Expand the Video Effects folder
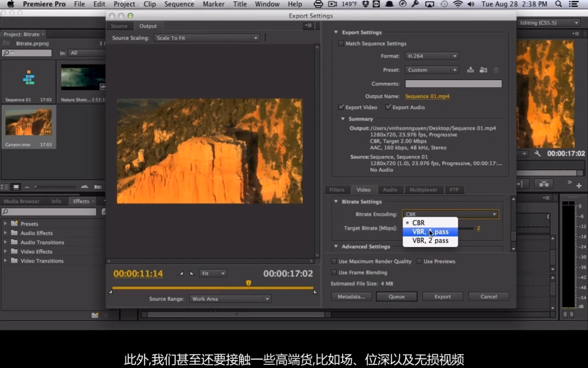 [x=5, y=251]
